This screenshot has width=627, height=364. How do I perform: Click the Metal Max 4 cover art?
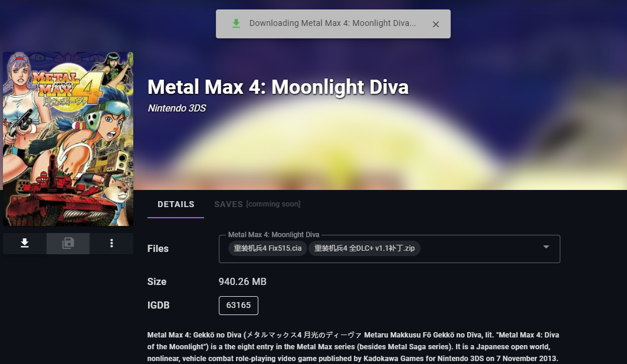68,139
